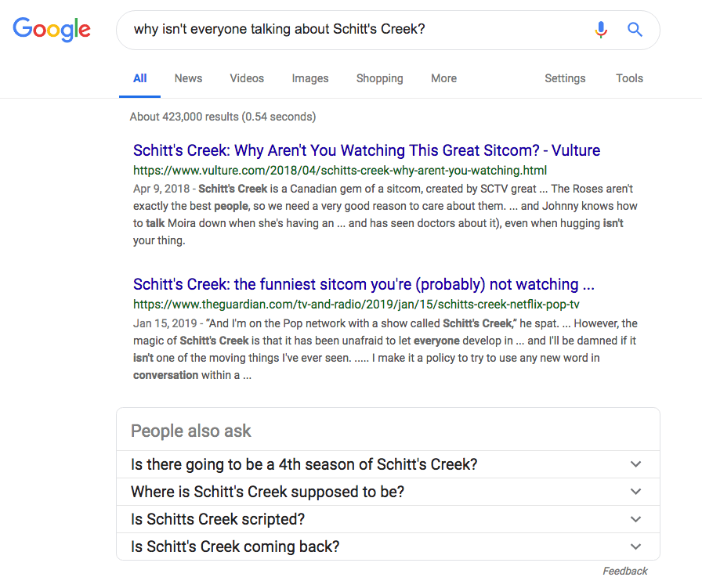Expand "Is there going to be a 4th season" question
The width and height of the screenshot is (702, 588).
[388, 464]
